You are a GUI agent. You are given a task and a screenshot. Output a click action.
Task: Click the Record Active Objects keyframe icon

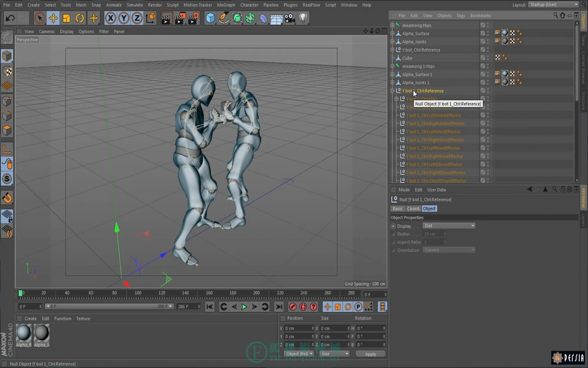tap(293, 307)
